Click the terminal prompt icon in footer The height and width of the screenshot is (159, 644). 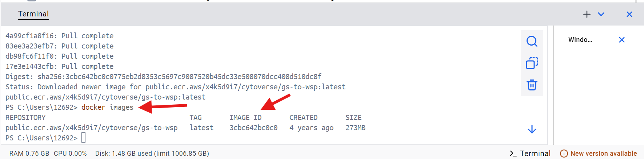[x=513, y=154]
